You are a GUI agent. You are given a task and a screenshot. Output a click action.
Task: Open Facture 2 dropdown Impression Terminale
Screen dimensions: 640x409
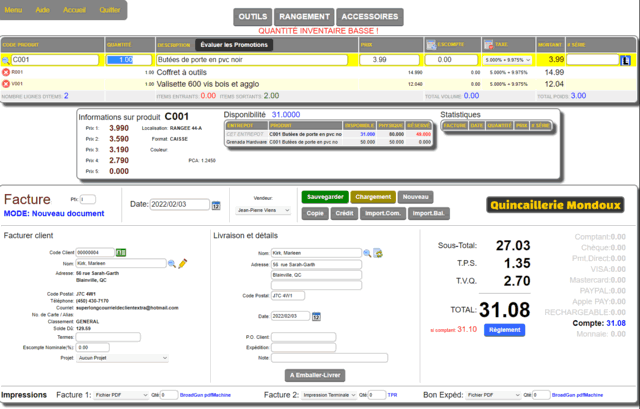click(329, 395)
